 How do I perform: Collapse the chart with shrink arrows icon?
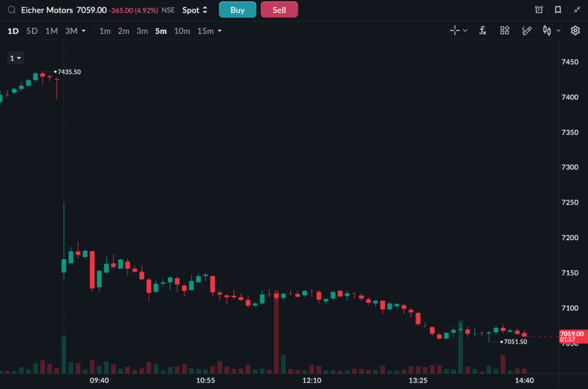point(577,10)
